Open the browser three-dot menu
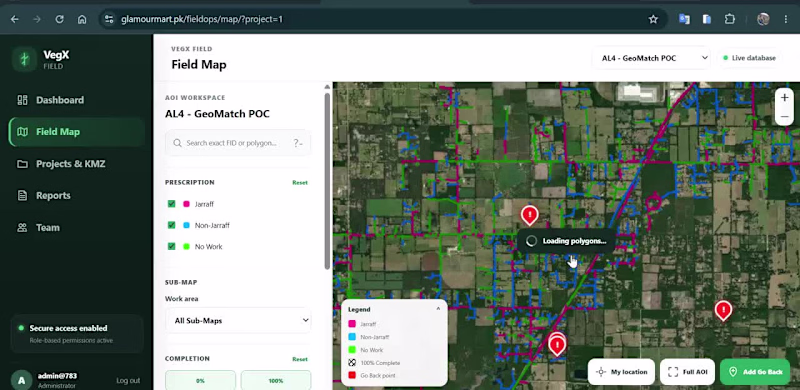This screenshot has width=800, height=390. coord(786,19)
